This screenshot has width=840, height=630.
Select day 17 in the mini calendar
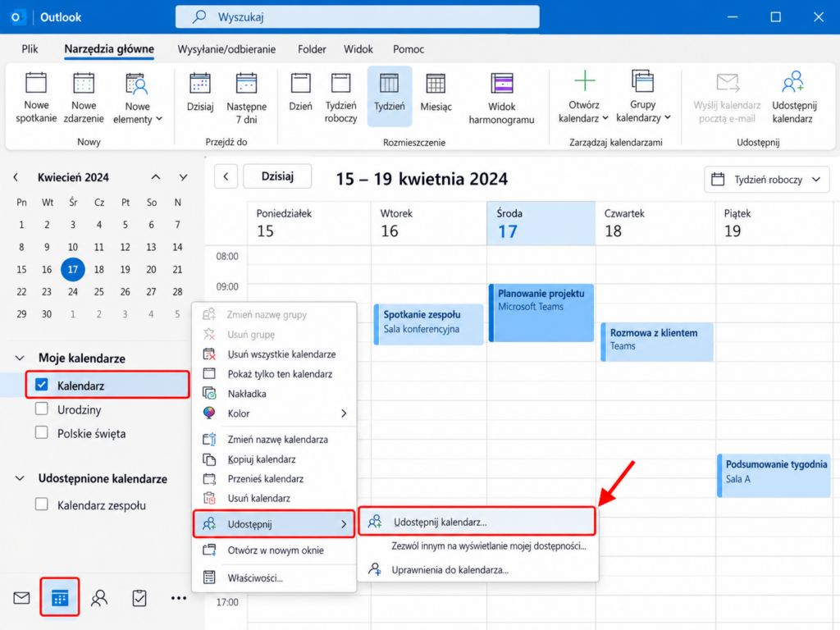(x=73, y=269)
